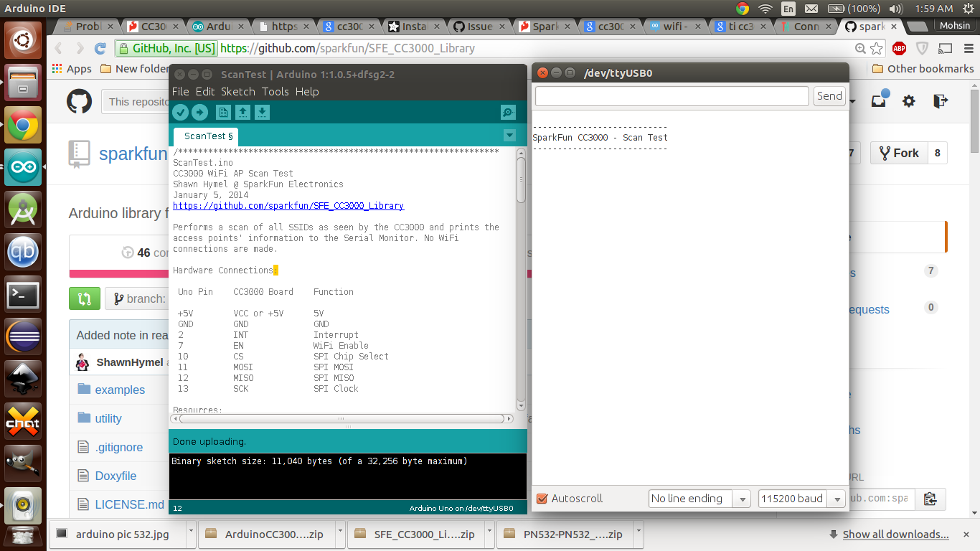This screenshot has height=551, width=980.
Task: Click the New sketch icon in Arduino toolbar
Action: tap(223, 112)
